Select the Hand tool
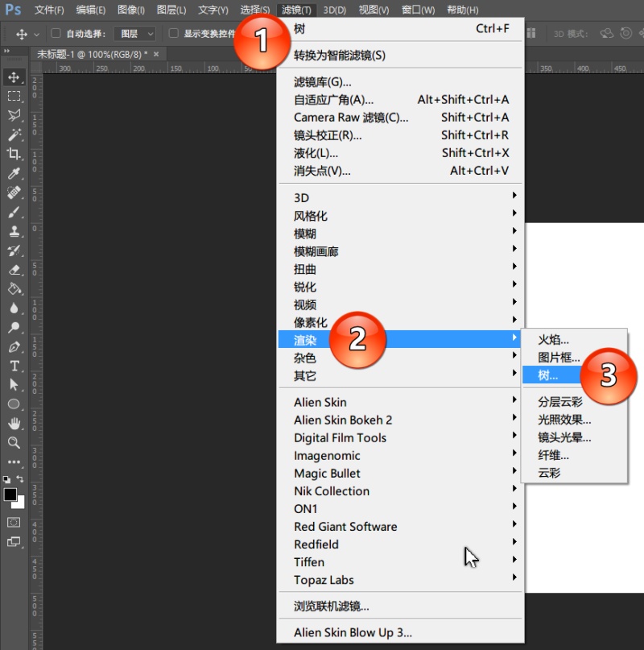Viewport: 644px width, 650px height. tap(14, 423)
